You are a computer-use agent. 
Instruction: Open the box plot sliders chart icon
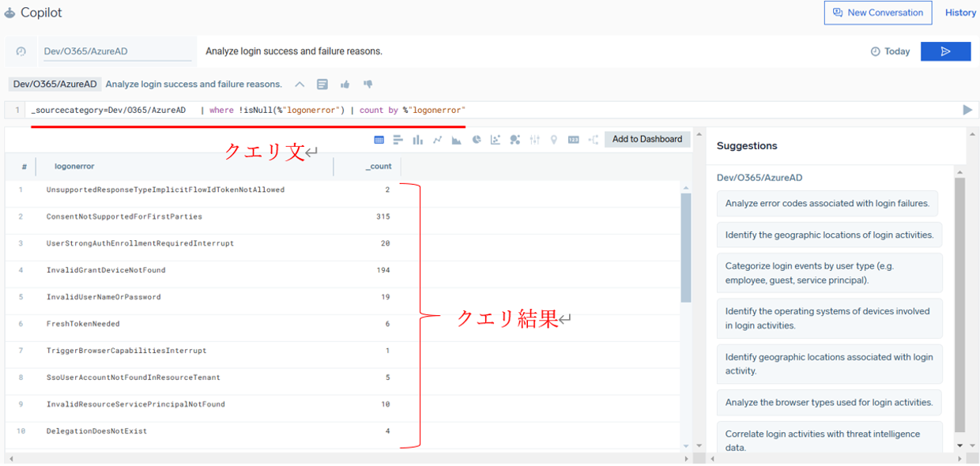(535, 140)
